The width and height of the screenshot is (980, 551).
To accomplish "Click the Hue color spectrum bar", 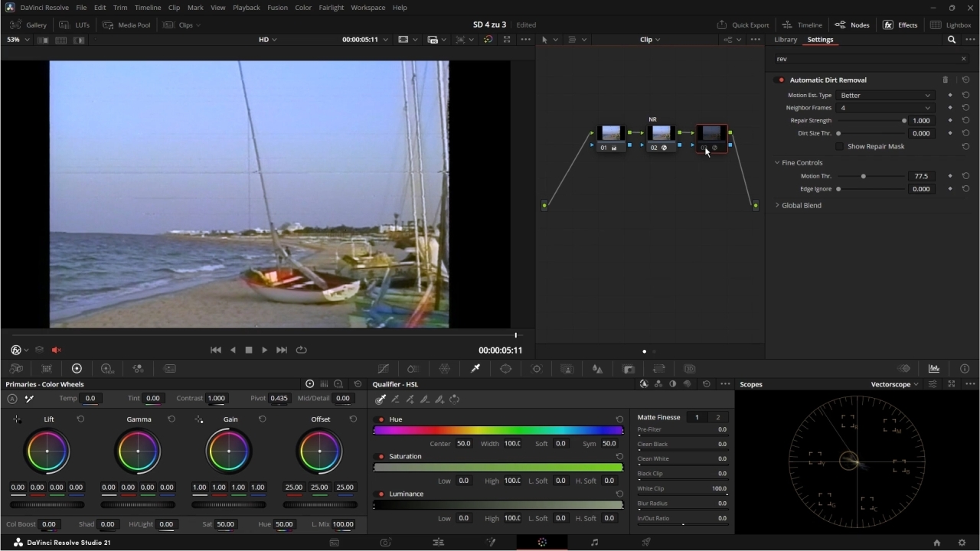I will tap(498, 431).
